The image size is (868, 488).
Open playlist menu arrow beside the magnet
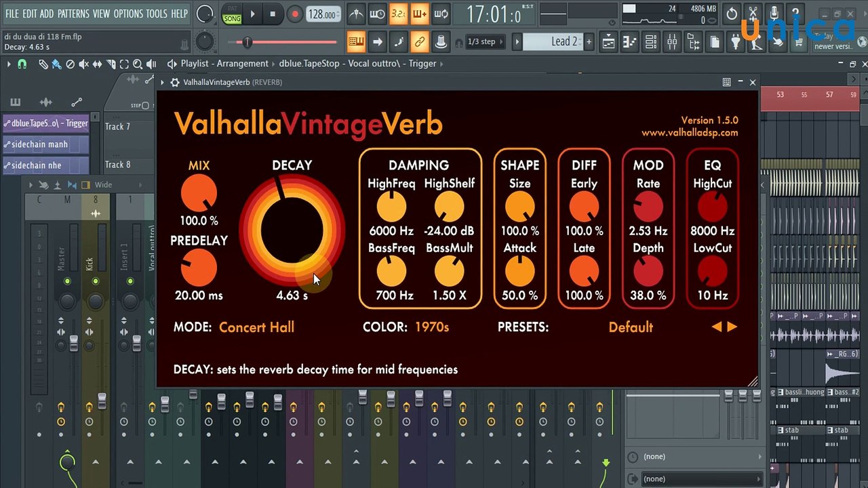pyautogui.click(x=9, y=64)
